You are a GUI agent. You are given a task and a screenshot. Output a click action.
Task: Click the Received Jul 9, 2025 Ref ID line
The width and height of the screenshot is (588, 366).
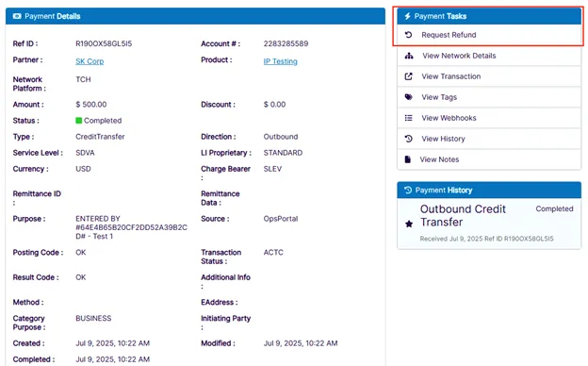(486, 239)
